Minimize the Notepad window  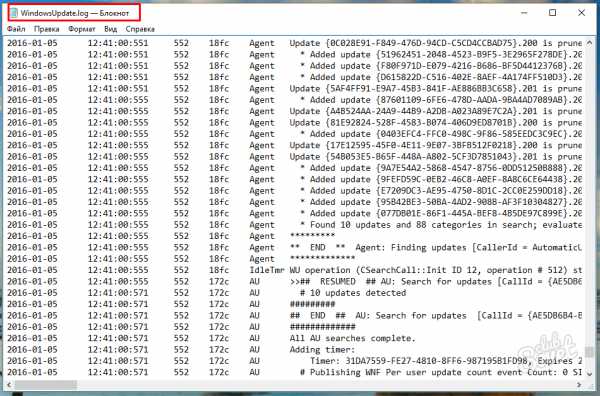pyautogui.click(x=524, y=13)
